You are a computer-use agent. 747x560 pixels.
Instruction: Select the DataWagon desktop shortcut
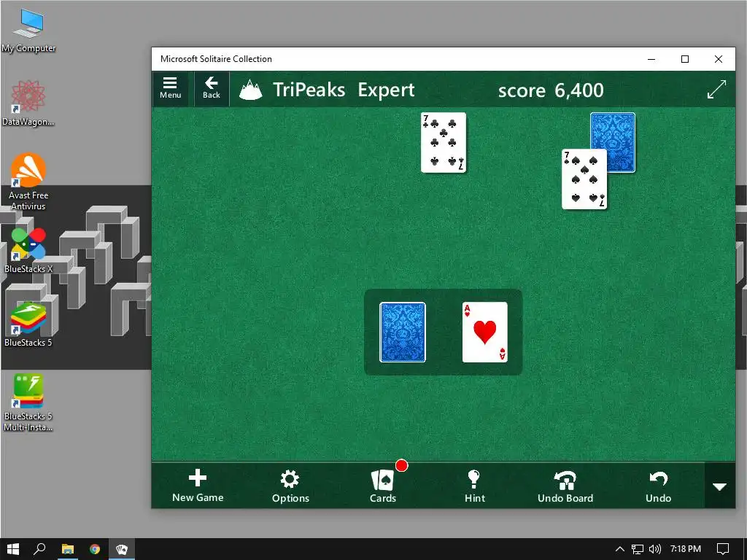(x=28, y=104)
